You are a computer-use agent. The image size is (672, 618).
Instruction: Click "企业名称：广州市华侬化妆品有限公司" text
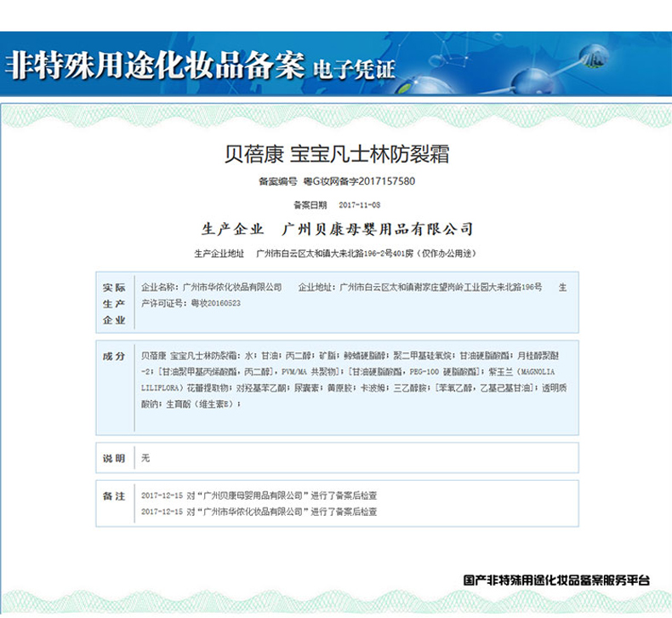tap(212, 288)
